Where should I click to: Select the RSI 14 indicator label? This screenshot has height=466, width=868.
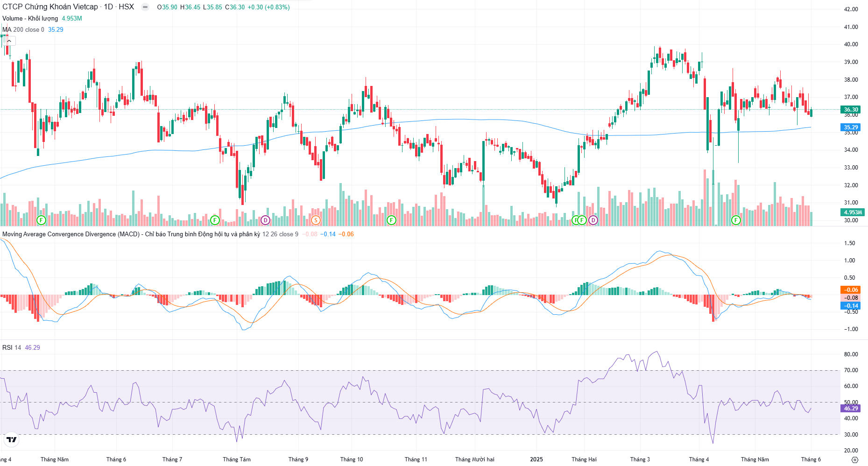(12, 347)
